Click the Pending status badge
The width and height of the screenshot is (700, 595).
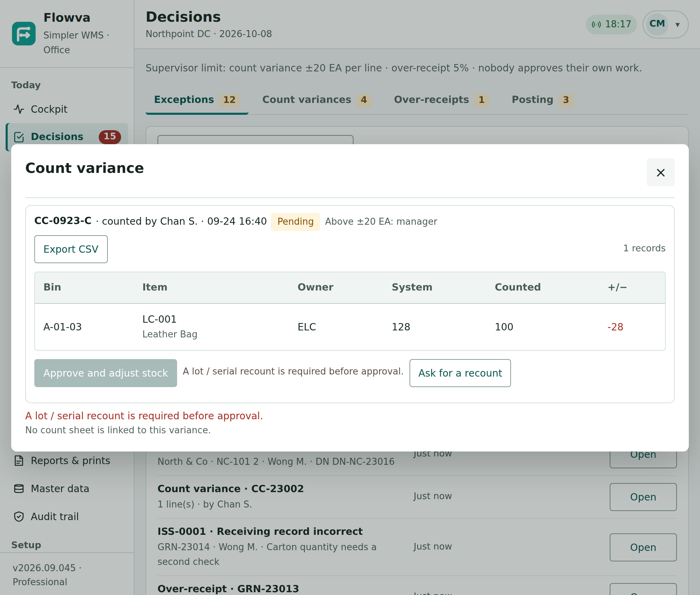pyautogui.click(x=295, y=222)
